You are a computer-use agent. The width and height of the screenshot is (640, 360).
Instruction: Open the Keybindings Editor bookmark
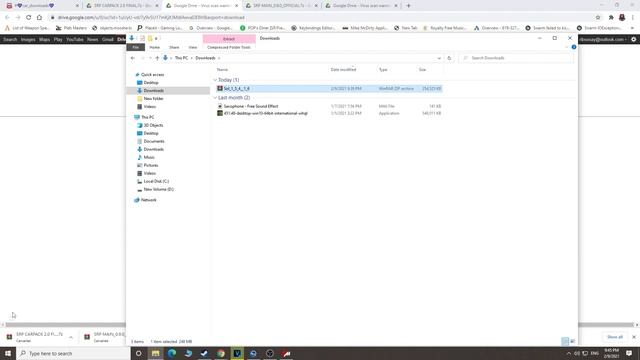click(x=313, y=28)
